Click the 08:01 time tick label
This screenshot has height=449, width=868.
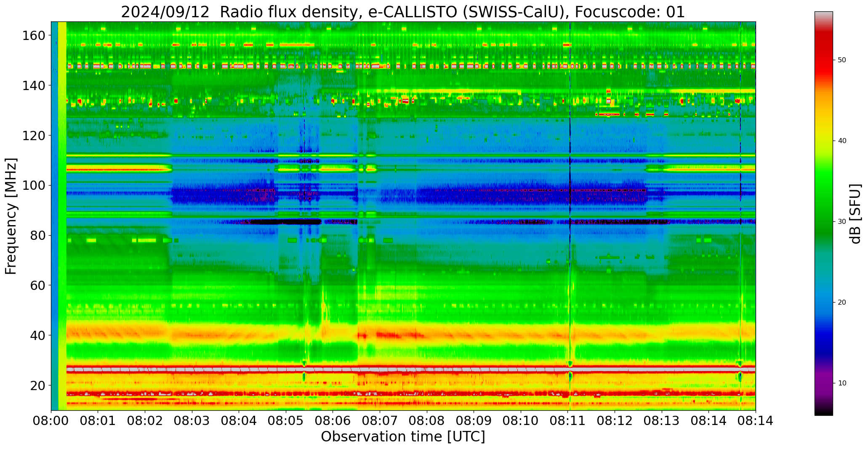pyautogui.click(x=98, y=421)
